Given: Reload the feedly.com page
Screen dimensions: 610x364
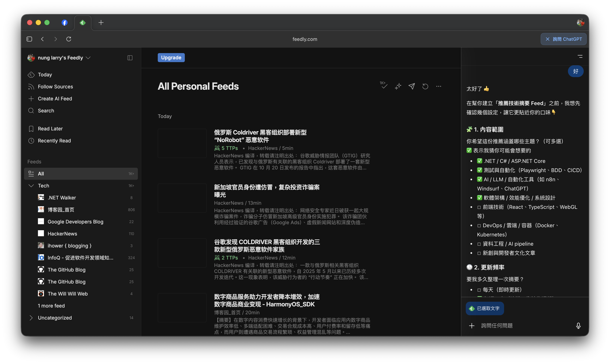Looking at the screenshot, I should tap(69, 39).
